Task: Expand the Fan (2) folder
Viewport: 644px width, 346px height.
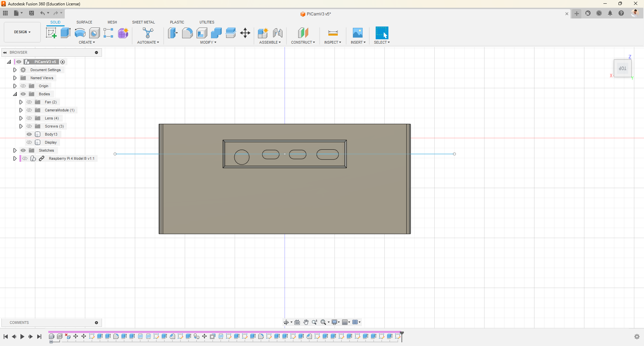Action: click(x=21, y=102)
